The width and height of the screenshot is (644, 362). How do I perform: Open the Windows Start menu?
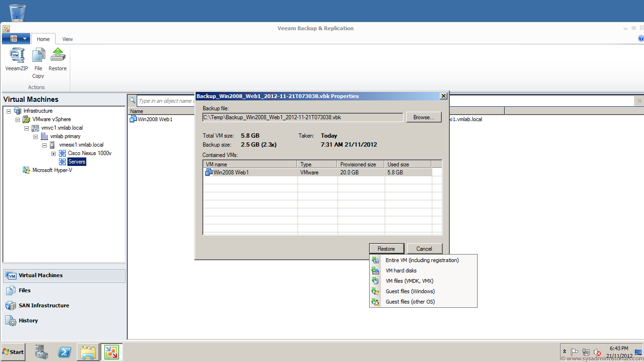point(13,352)
